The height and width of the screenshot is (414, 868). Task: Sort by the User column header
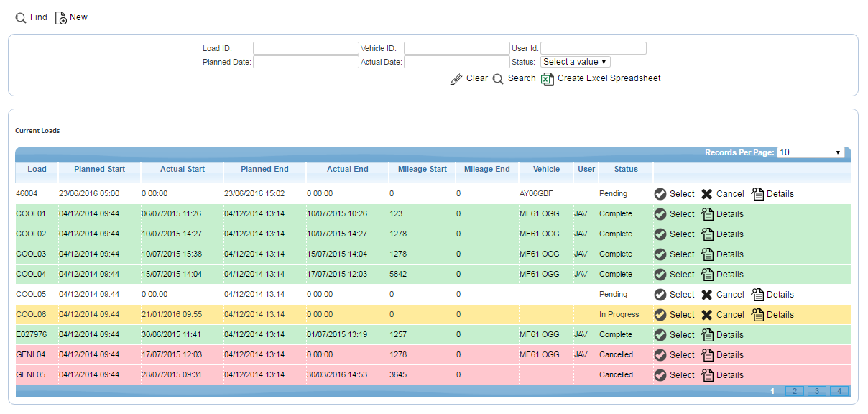pyautogui.click(x=586, y=170)
